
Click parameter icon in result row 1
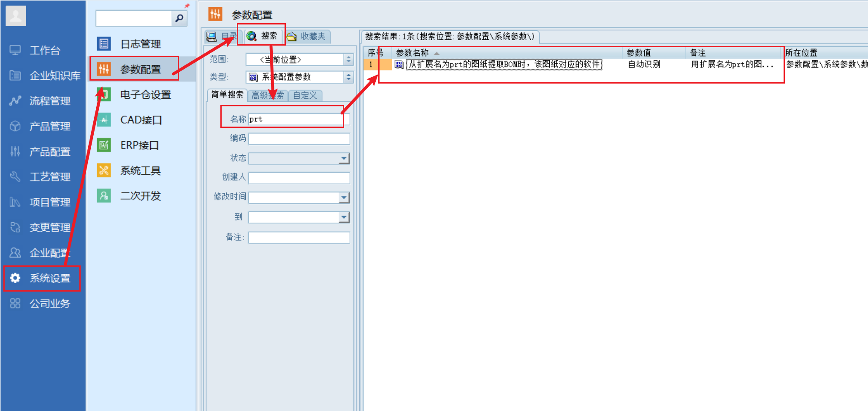(x=399, y=65)
